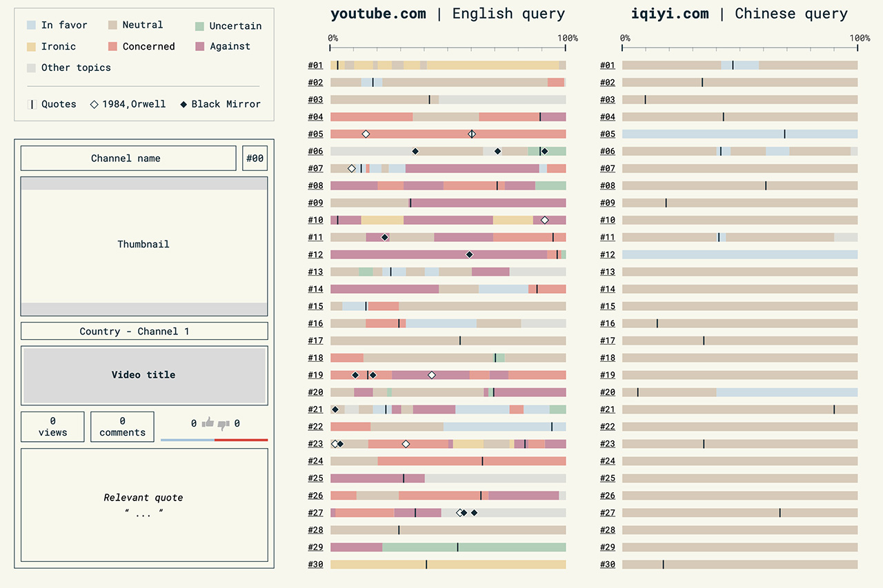The width and height of the screenshot is (883, 588).
Task: Open iqiyi row #27 link
Action: tap(607, 513)
